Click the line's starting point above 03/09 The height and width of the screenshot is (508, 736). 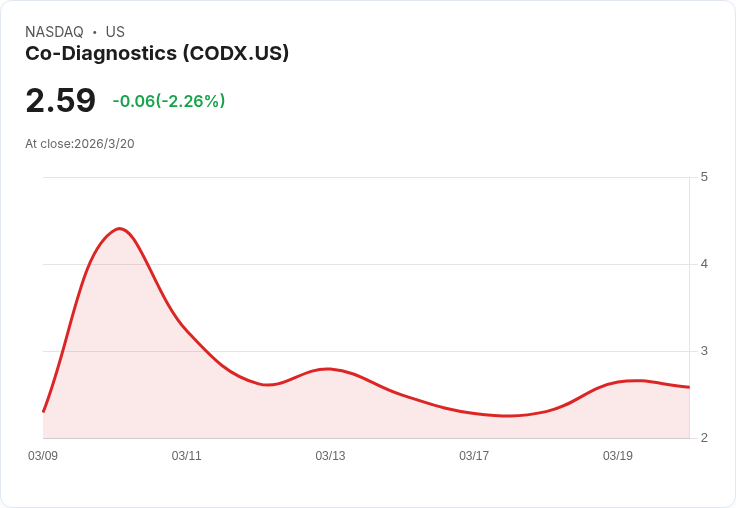tap(44, 412)
